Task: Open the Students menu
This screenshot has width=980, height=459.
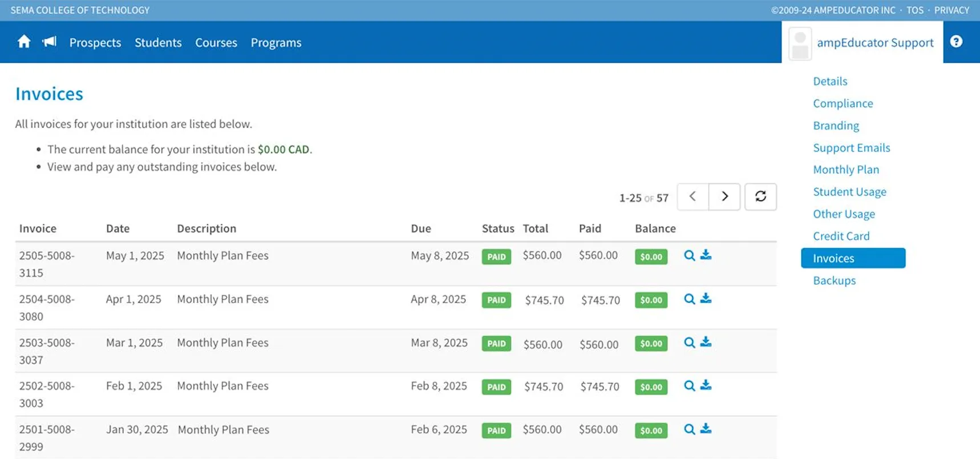Action: [x=158, y=42]
